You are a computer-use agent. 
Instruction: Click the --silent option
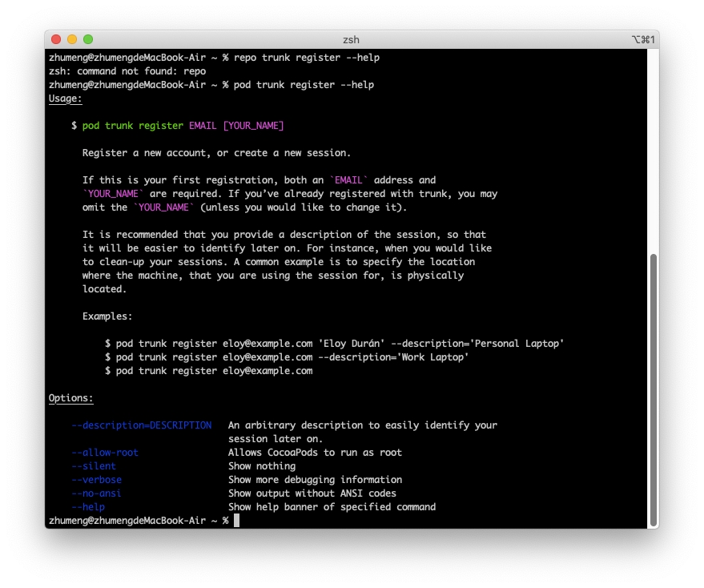click(x=94, y=466)
